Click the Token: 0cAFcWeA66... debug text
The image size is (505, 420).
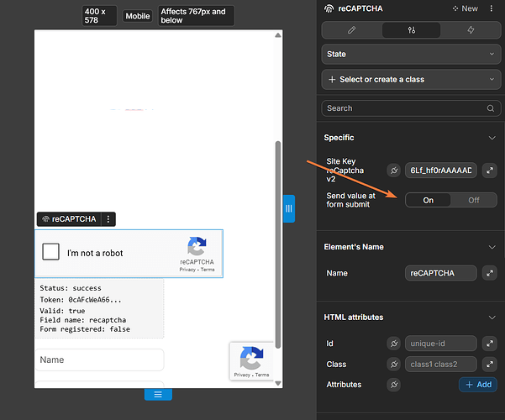[x=81, y=300]
